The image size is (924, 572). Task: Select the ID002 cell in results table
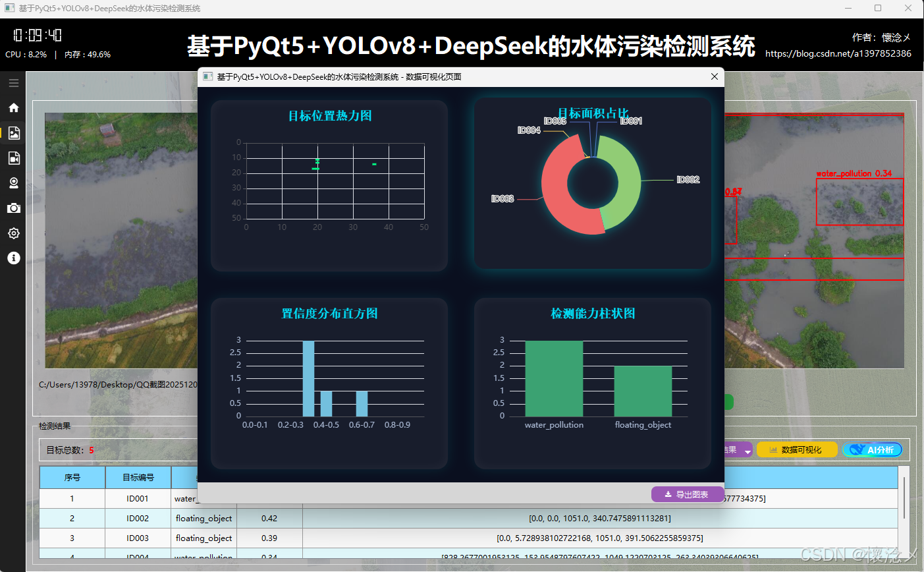coord(138,518)
